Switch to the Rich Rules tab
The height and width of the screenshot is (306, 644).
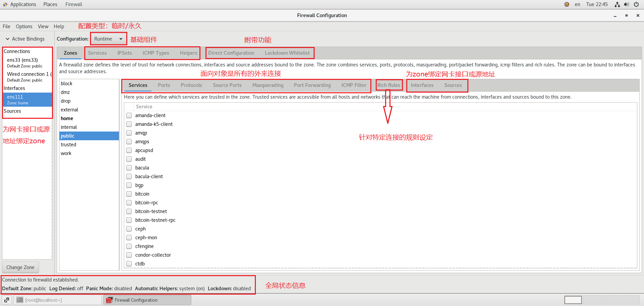coord(388,85)
